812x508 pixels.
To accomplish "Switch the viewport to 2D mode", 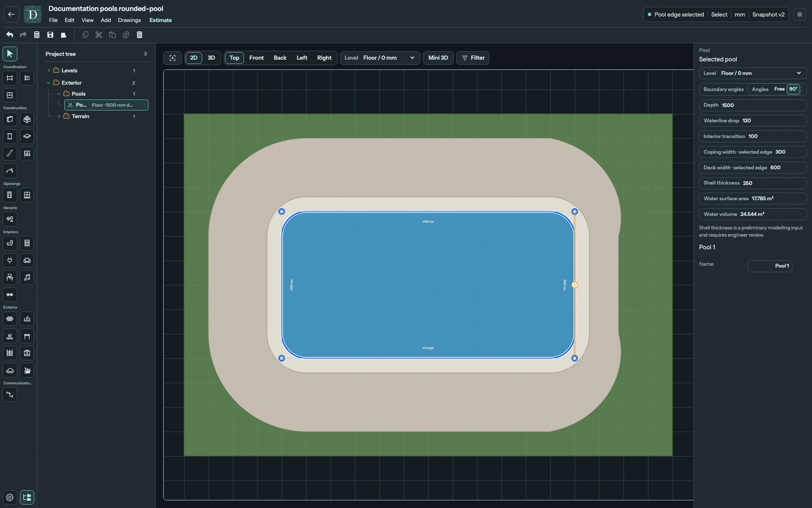I will (x=194, y=58).
